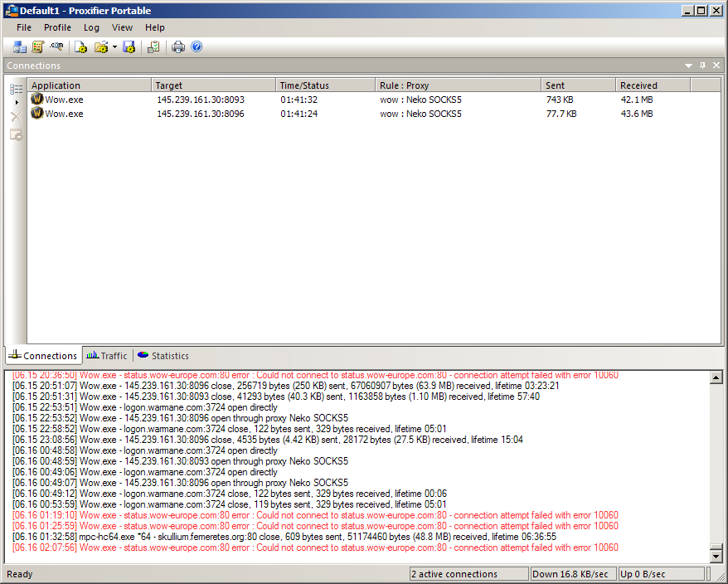728x584 pixels.
Task: Create new profile toolbar icon
Action: [x=80, y=47]
